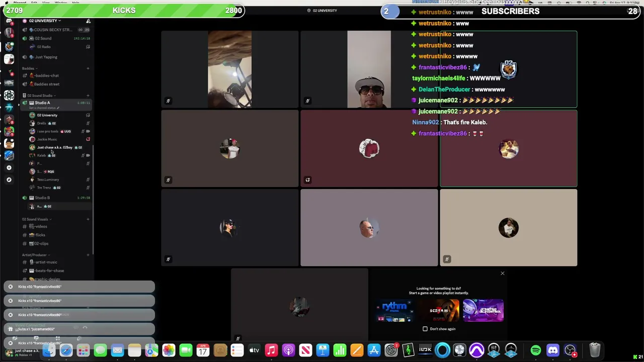Open Music app in the dock
The image size is (644, 362).
point(271,350)
